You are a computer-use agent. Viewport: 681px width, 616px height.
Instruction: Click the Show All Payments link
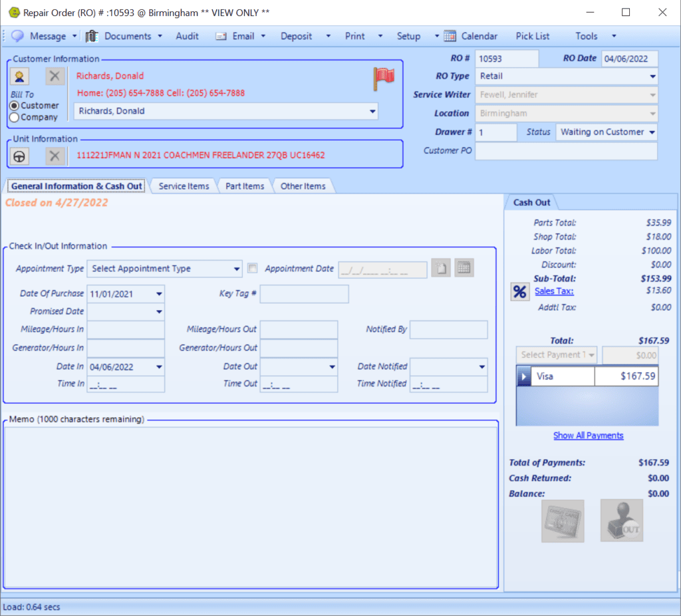coord(588,435)
